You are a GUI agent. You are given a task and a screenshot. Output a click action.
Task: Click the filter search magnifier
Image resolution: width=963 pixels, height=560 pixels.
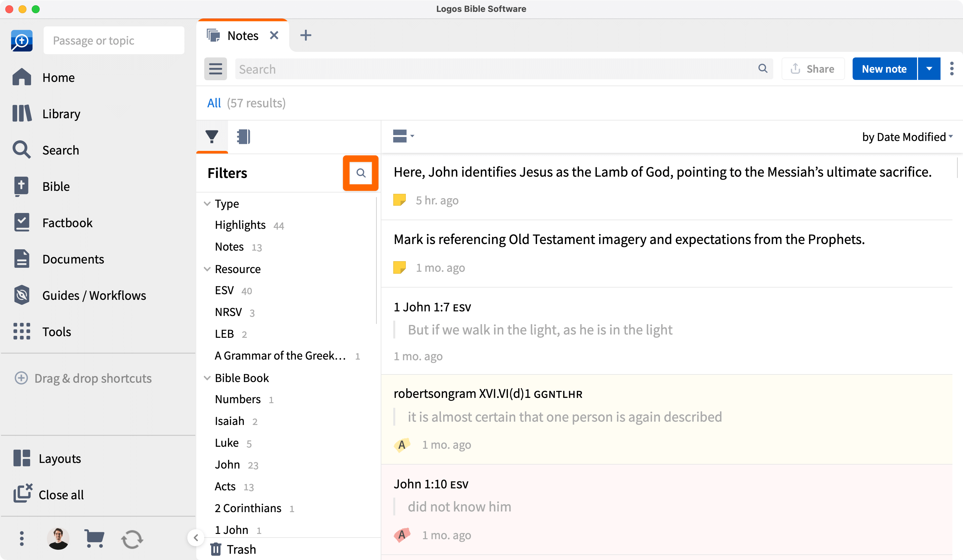click(x=361, y=173)
